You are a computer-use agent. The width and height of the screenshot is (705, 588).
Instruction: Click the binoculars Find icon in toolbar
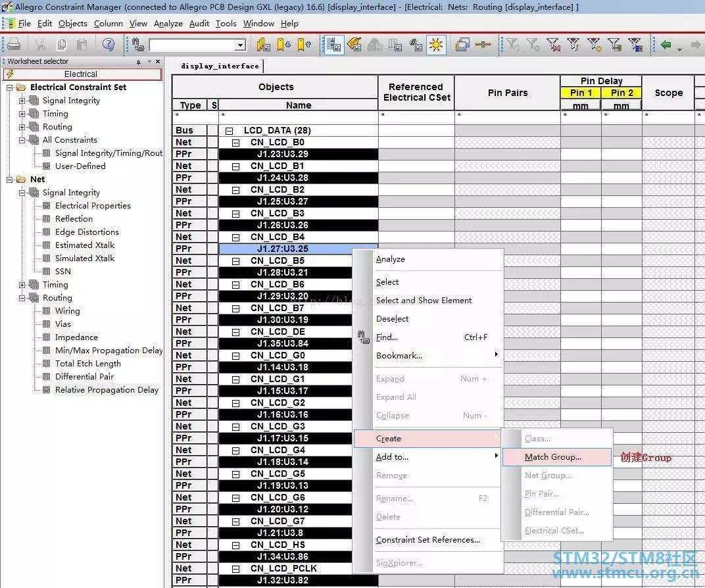coord(139,45)
